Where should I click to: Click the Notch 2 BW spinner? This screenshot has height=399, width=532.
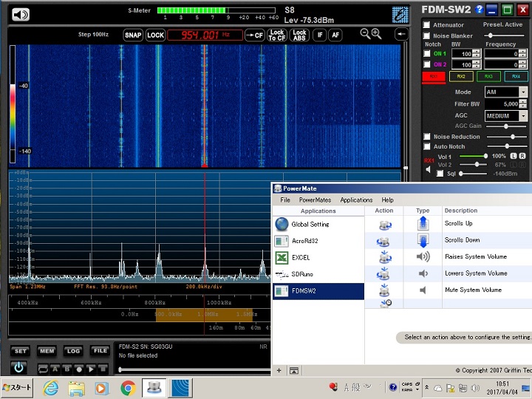tap(477, 64)
